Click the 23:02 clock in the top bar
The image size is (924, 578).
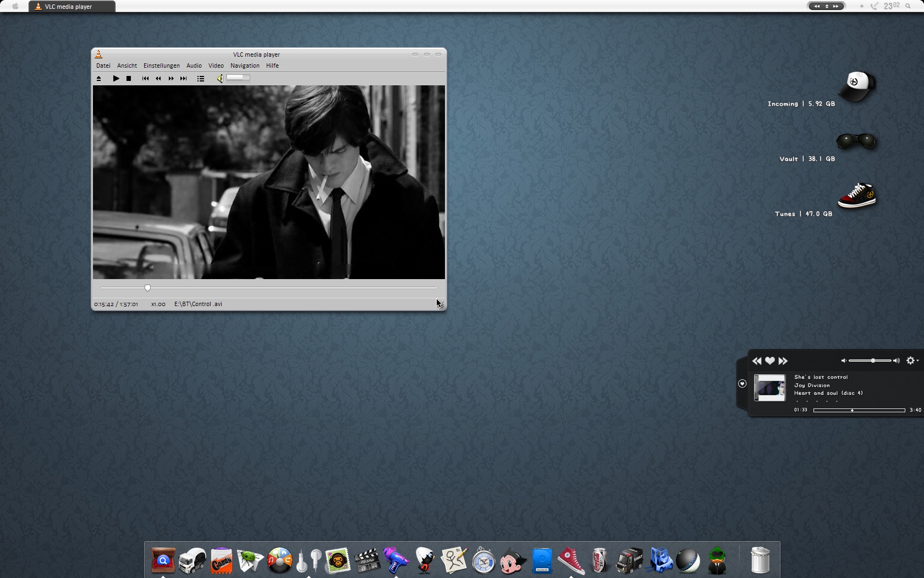pos(892,6)
